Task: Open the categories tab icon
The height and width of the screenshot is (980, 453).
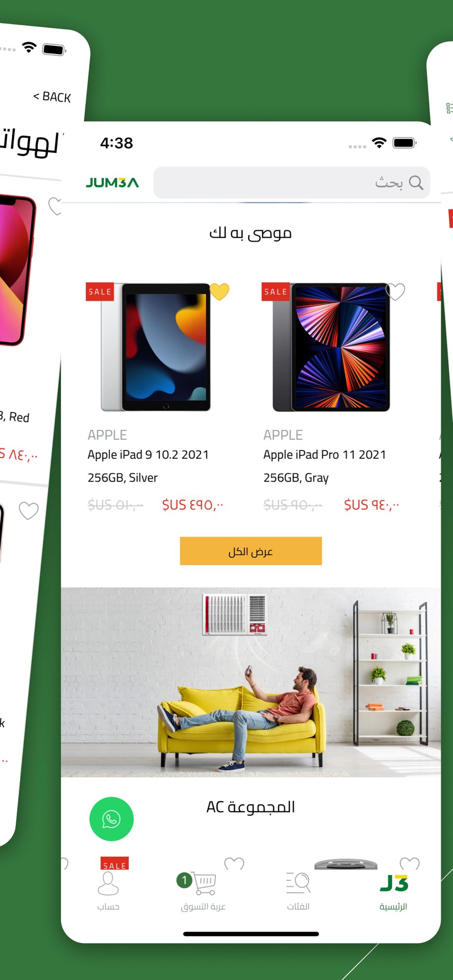Action: [x=298, y=882]
